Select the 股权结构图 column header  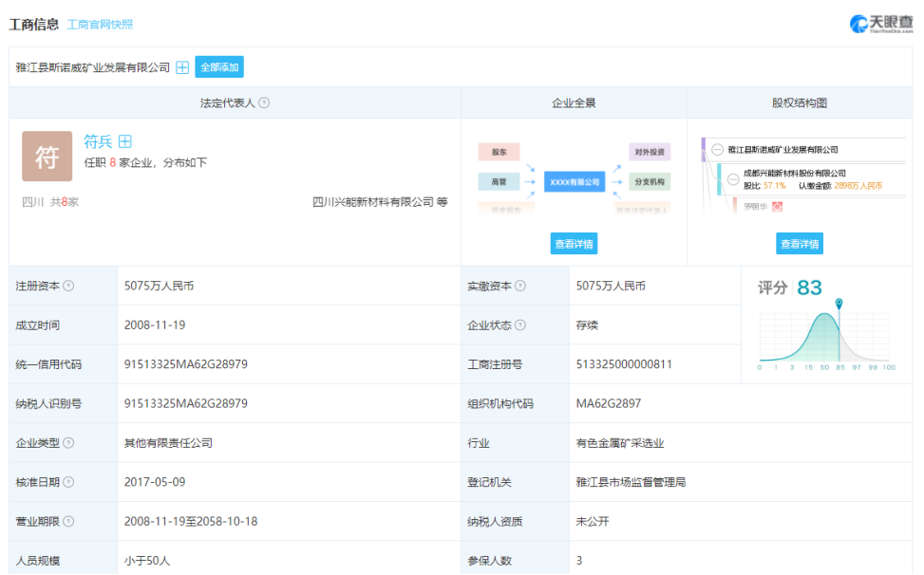click(799, 103)
